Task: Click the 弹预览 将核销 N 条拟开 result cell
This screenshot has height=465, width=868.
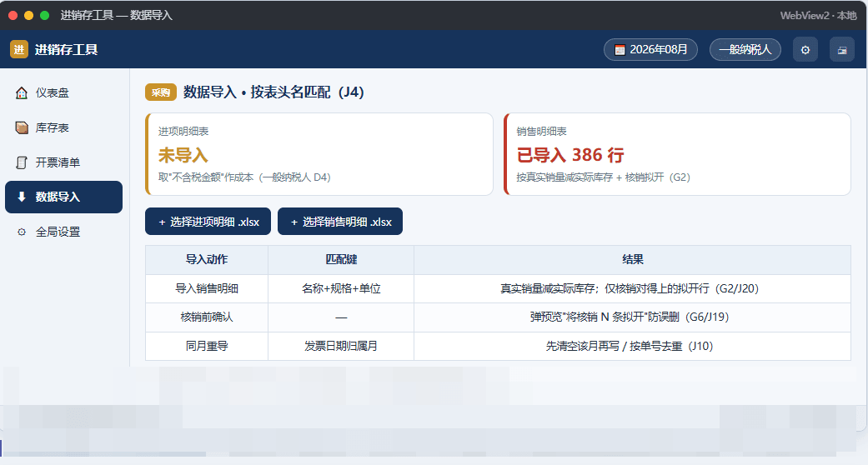Action: tap(632, 317)
